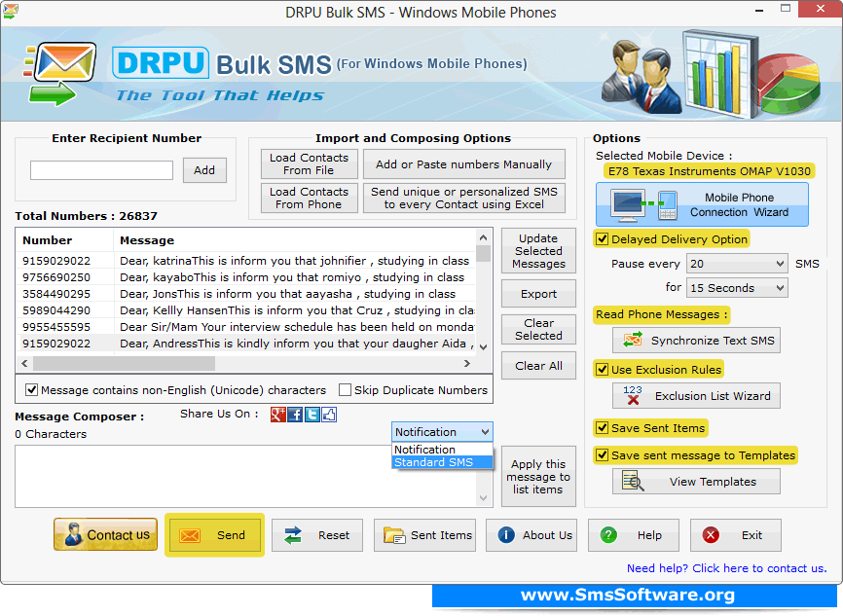Click the computer-phone connection wizard icon

coord(644,205)
